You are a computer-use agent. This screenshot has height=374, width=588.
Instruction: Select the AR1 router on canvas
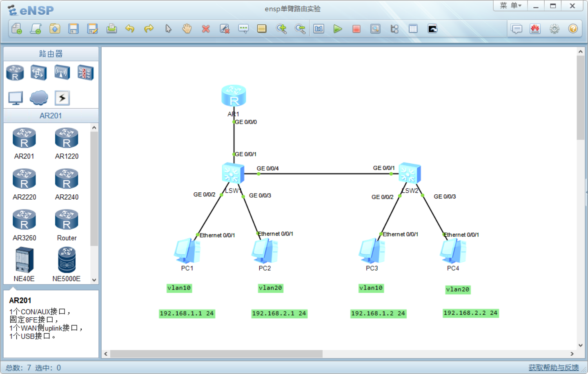pos(234,96)
